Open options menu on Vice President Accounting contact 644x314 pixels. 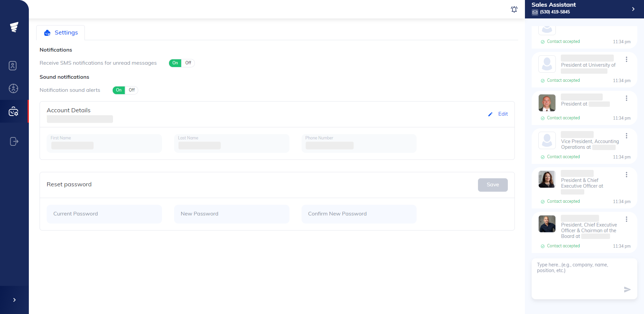tap(627, 135)
